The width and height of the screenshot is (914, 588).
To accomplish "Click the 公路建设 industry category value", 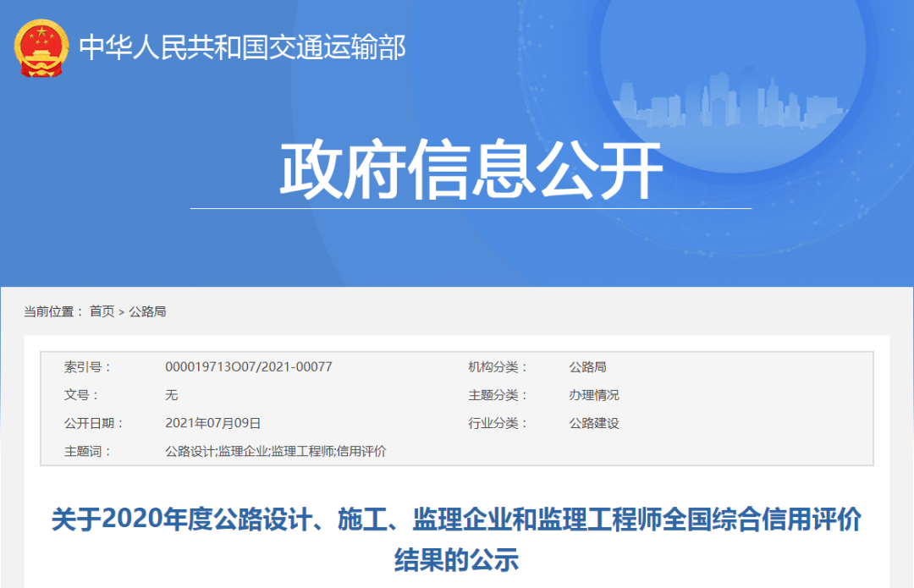I will (x=593, y=423).
